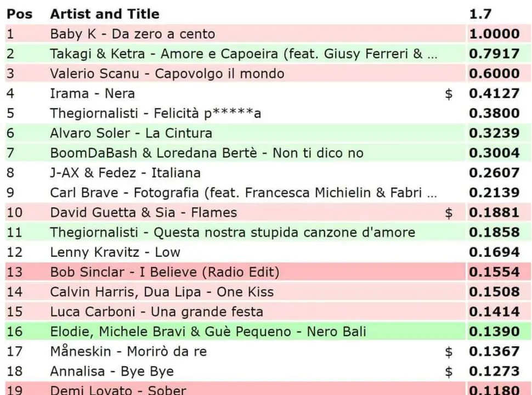Screen dimensions: 532x395
Task: Open 'Baby K - Da zero a cento'
Action: [x=132, y=34]
